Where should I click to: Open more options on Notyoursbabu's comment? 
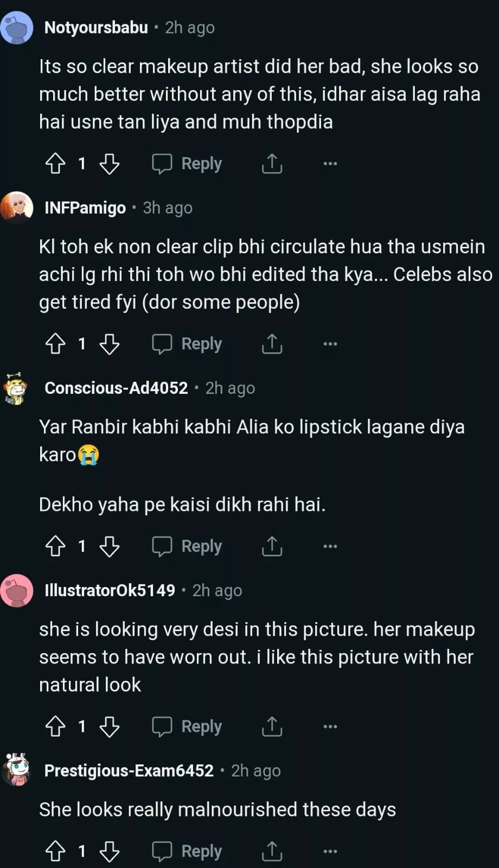pos(330,163)
